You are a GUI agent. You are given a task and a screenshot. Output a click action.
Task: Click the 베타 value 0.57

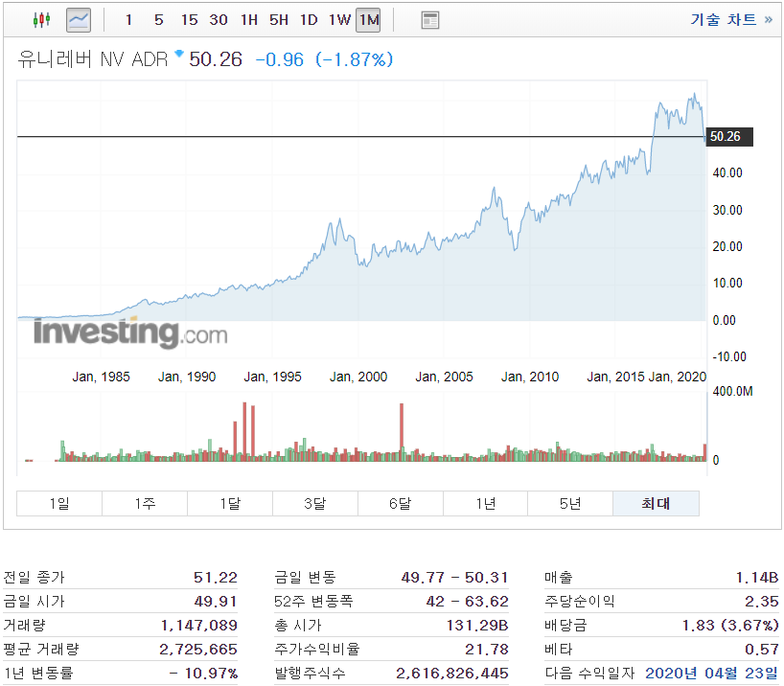[762, 649]
